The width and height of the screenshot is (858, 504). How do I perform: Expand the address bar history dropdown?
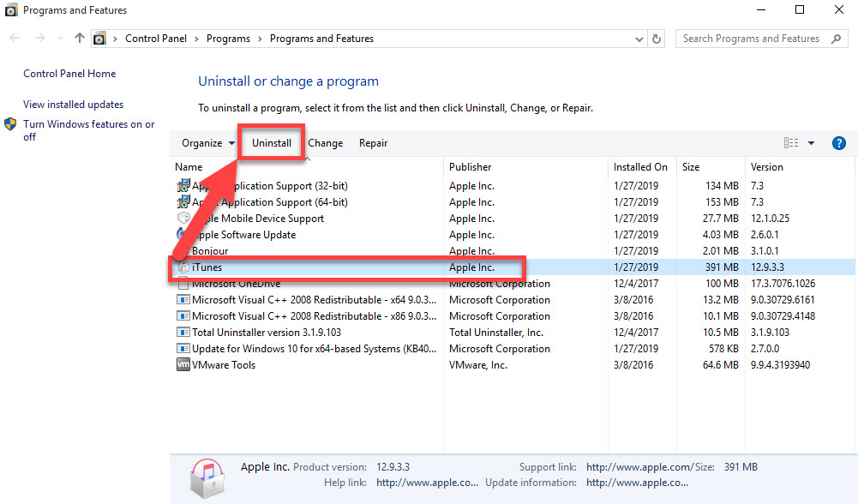[x=639, y=39]
